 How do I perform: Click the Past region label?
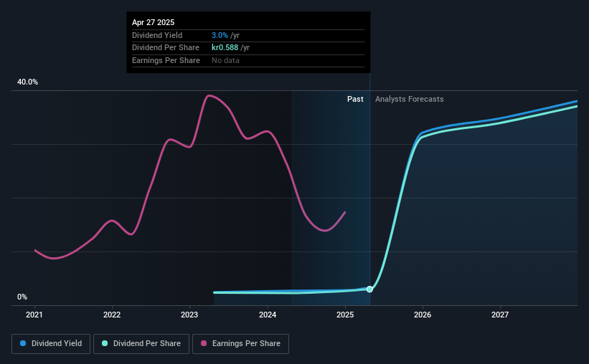(355, 99)
